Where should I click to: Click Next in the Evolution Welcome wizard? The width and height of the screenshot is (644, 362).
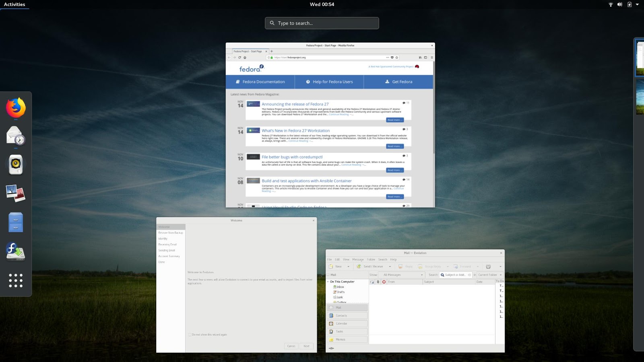tap(306, 346)
